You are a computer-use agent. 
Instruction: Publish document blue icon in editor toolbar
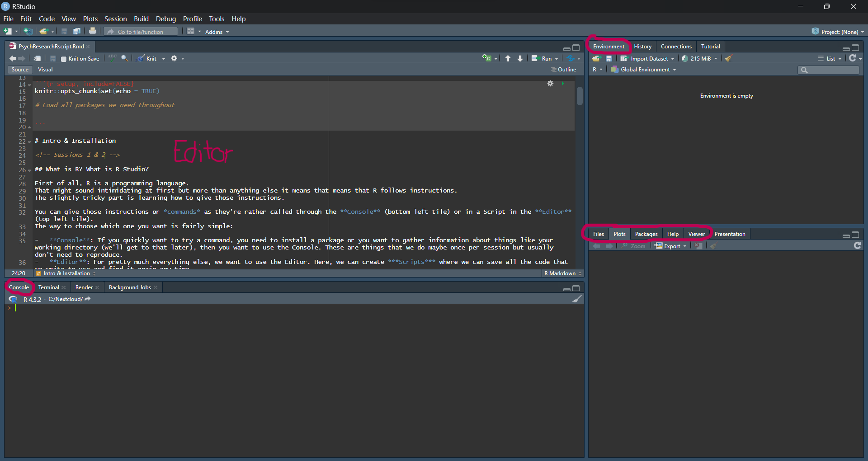(571, 58)
